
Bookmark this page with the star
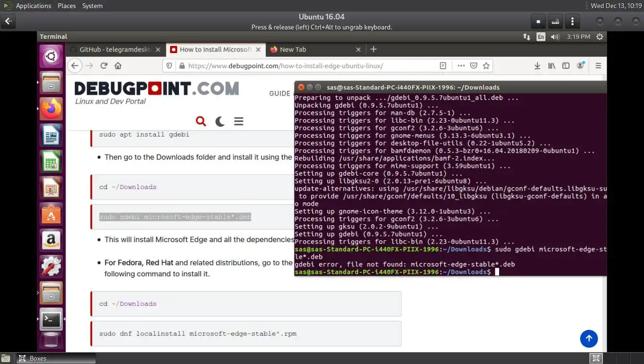[x=486, y=66]
